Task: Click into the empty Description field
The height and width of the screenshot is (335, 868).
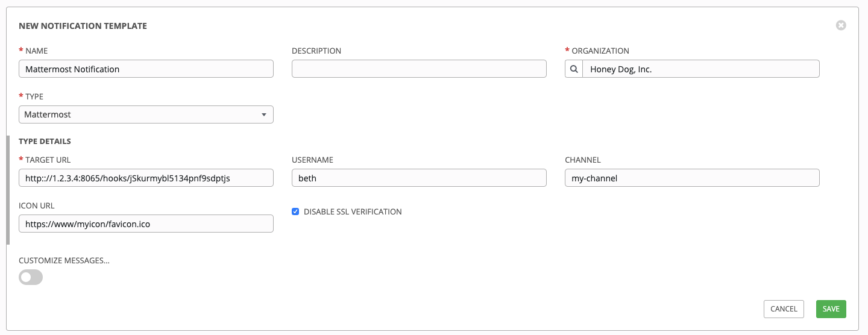Action: point(419,69)
